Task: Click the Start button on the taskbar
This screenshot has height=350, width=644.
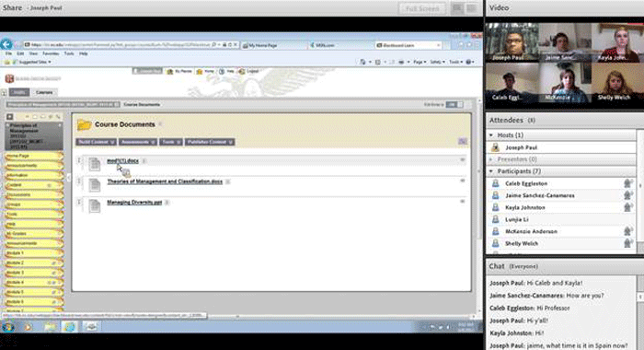Action: (7, 327)
